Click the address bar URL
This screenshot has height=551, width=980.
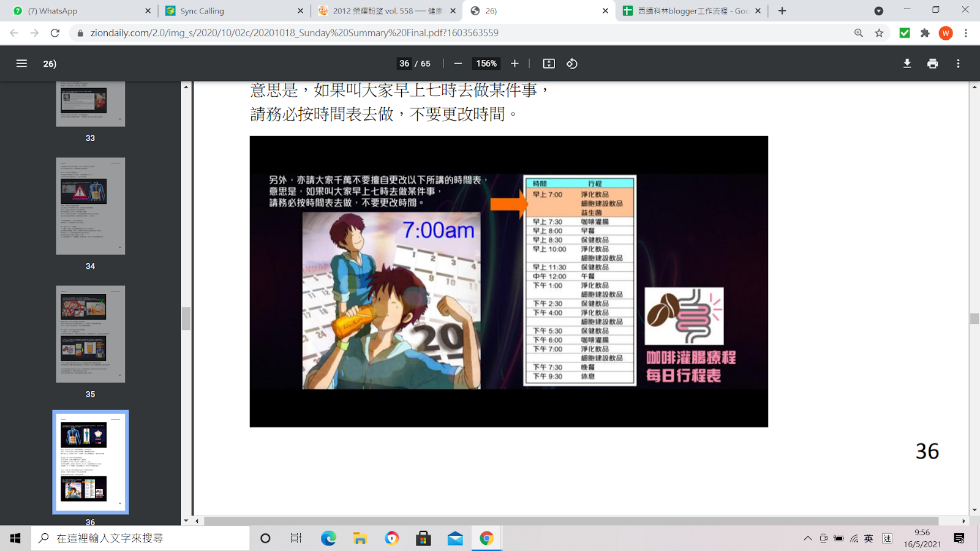click(295, 33)
